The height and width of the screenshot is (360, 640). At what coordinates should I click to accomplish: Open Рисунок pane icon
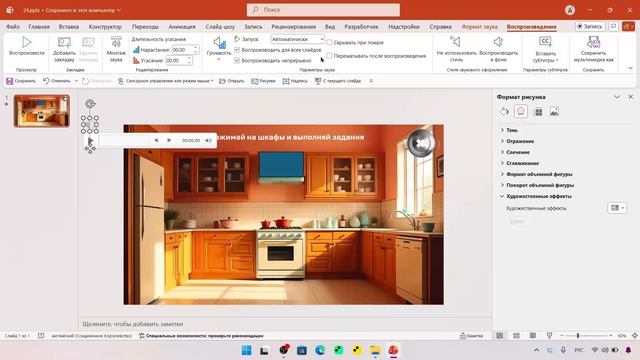[554, 111]
